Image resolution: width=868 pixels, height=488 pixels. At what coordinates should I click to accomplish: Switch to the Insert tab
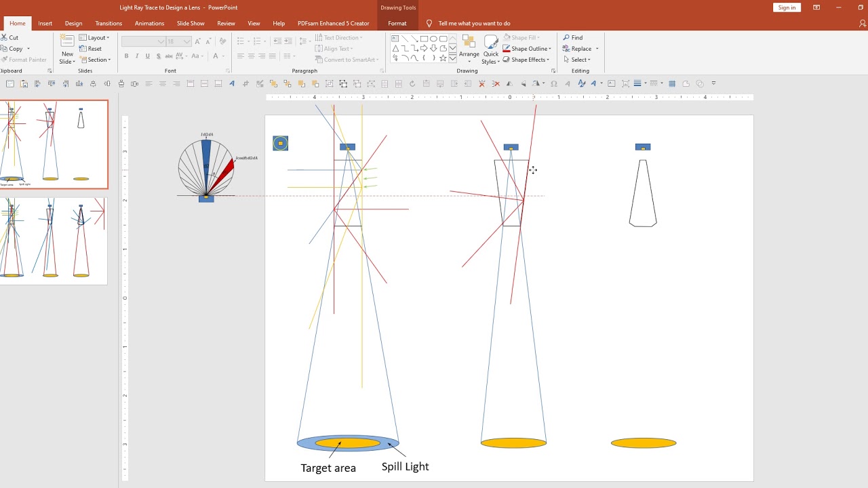[x=45, y=23]
